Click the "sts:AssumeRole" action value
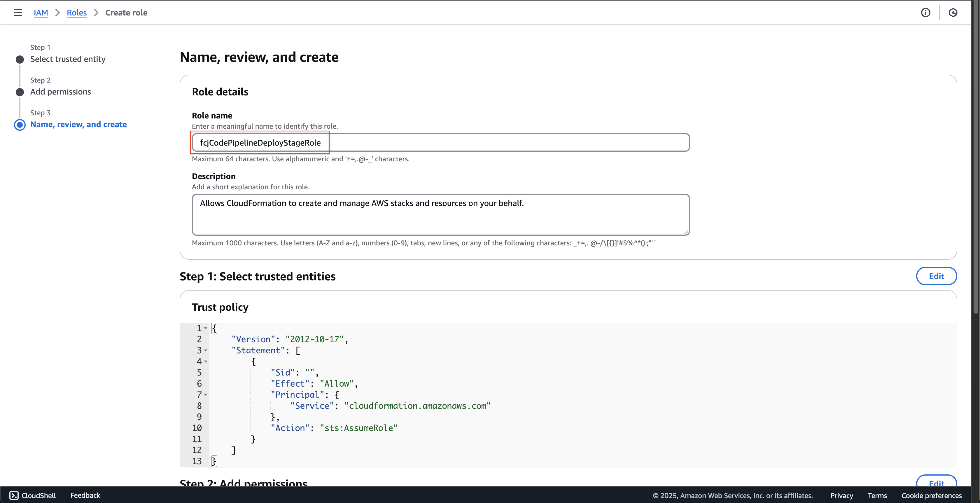The width and height of the screenshot is (980, 503). pyautogui.click(x=358, y=428)
